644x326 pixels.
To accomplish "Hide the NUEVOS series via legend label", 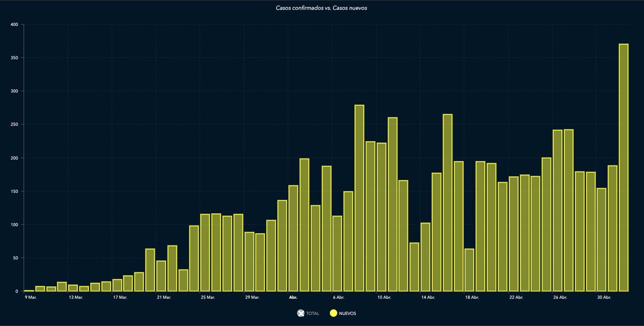I will click(347, 313).
